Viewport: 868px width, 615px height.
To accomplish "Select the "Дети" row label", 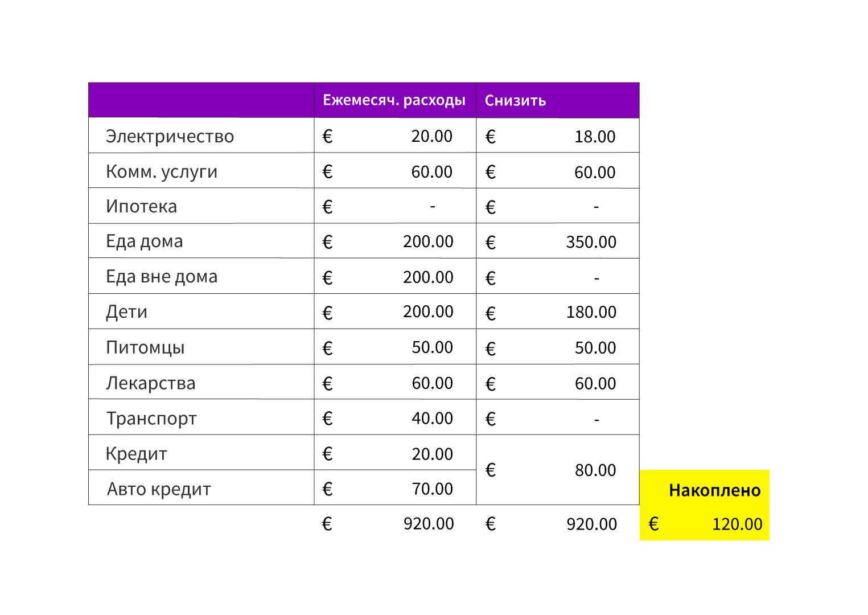I will pos(126,312).
